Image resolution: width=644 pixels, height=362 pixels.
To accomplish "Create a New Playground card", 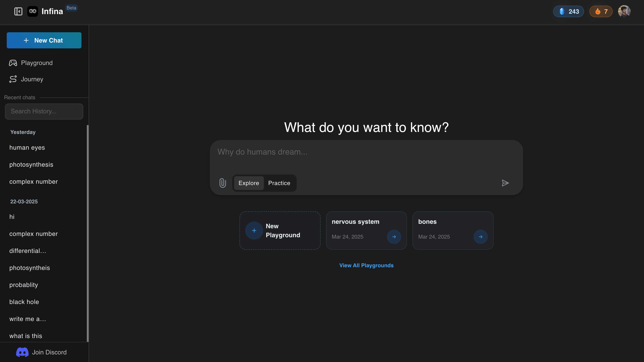I will click(280, 230).
